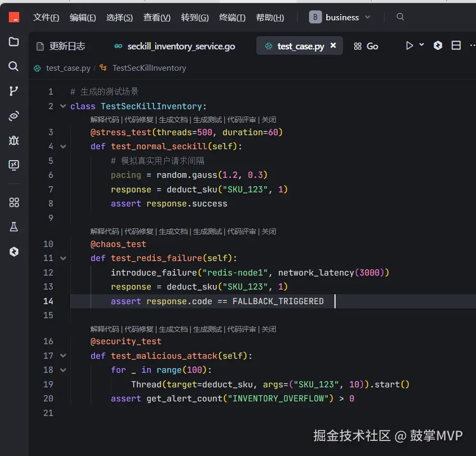Open the Source Control branch icon
Viewport: 476px width, 456px height.
[14, 90]
